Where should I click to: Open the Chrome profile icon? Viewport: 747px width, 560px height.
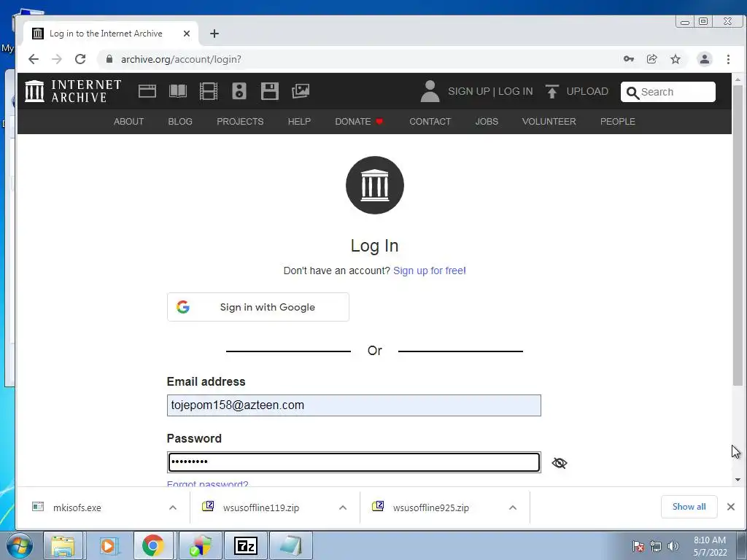[705, 59]
